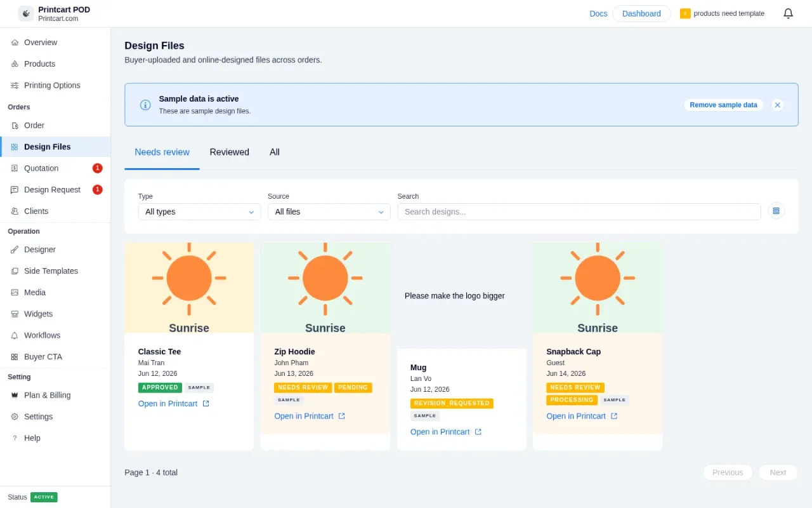This screenshot has height=508, width=812.
Task: Open the Source All files dropdown
Action: (329, 211)
